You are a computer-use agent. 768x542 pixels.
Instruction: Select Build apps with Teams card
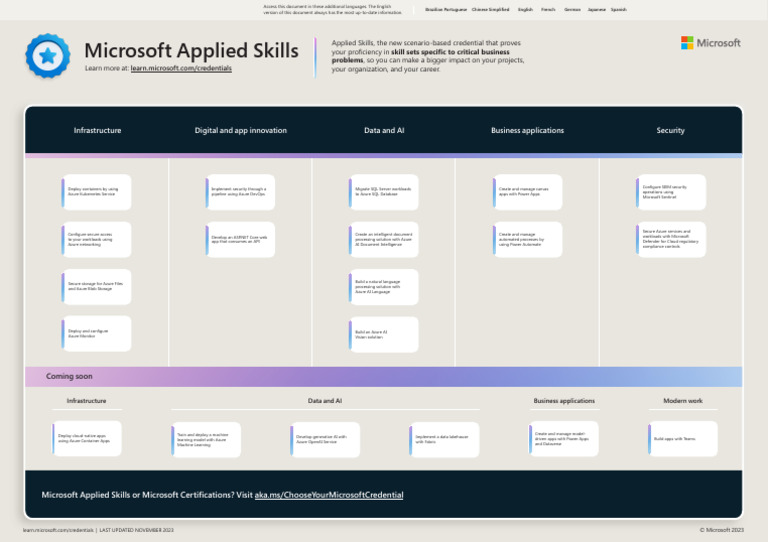point(683,439)
